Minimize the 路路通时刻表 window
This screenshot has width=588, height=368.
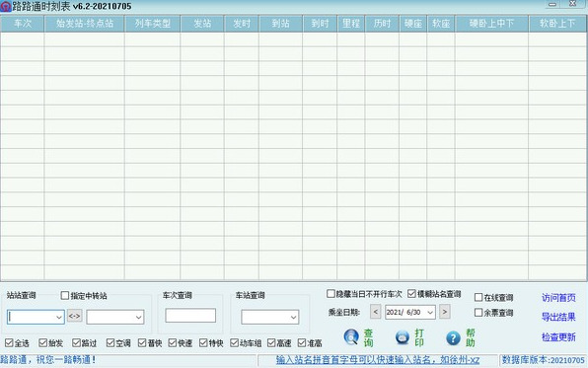pyautogui.click(x=552, y=5)
